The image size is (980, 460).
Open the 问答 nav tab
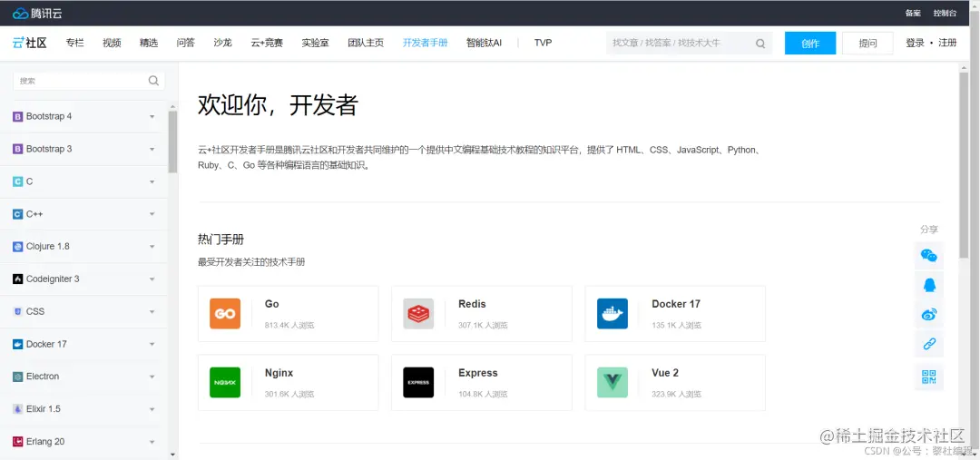pyautogui.click(x=186, y=44)
